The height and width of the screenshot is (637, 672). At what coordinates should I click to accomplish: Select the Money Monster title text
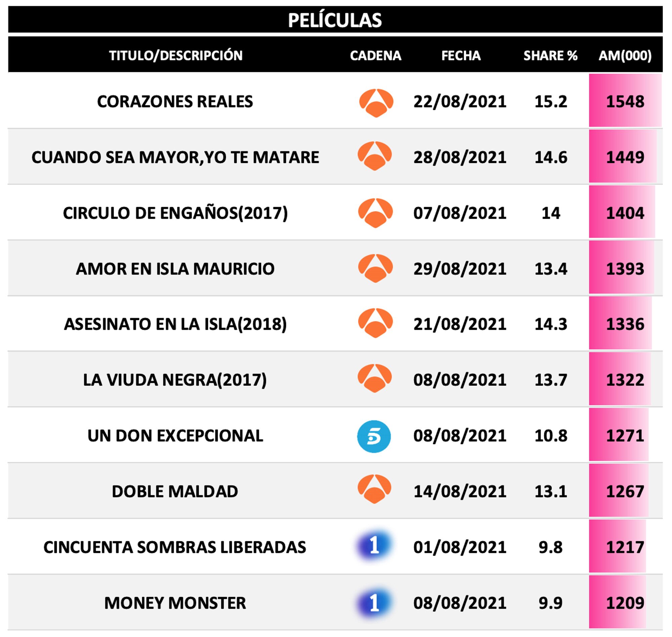(175, 603)
